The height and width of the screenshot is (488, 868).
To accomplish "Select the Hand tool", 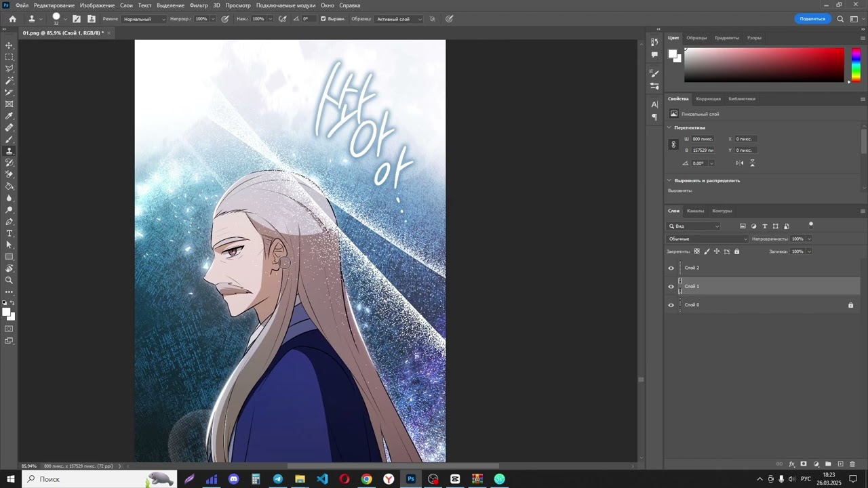I will [9, 268].
